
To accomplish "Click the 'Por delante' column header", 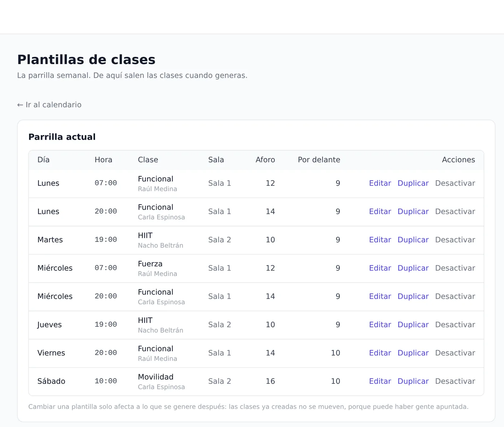I will (x=319, y=160).
